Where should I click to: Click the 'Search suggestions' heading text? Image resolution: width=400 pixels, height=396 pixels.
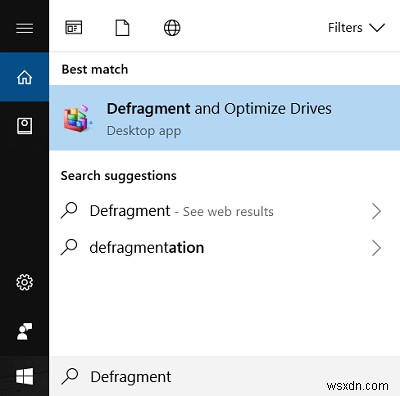pos(118,176)
